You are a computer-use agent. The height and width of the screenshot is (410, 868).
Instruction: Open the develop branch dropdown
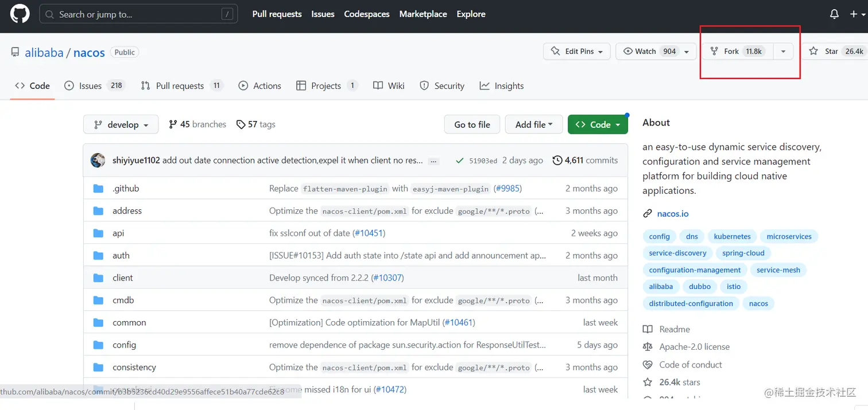pyautogui.click(x=121, y=124)
